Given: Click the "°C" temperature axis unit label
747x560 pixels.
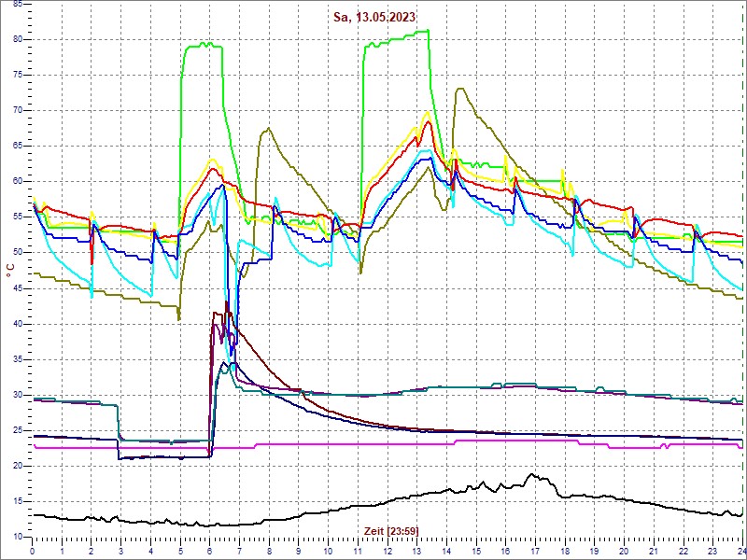Looking at the screenshot, I should point(10,271).
